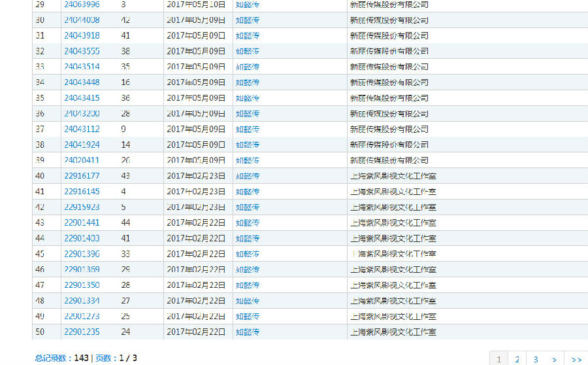Open registration number 22901273 link
The image size is (588, 365).
[x=82, y=316]
